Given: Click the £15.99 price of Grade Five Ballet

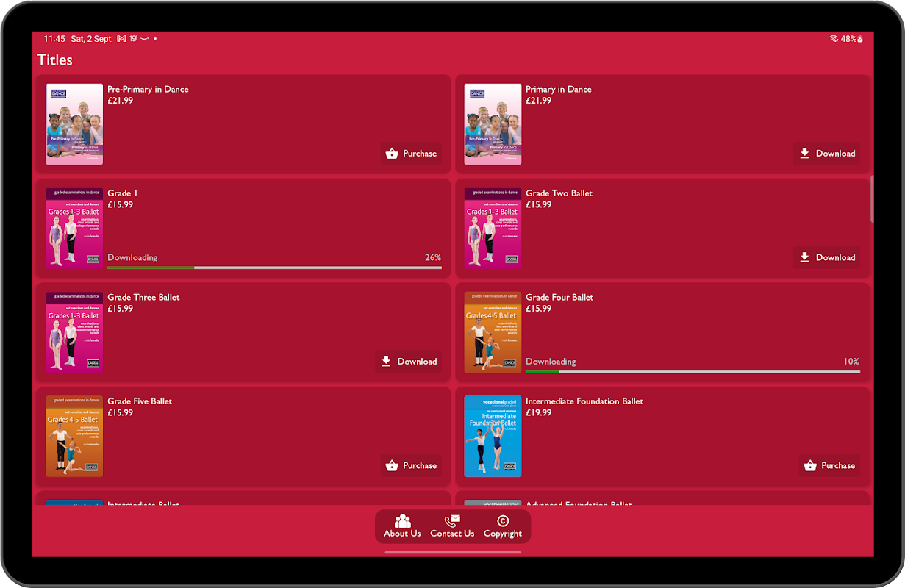Looking at the screenshot, I should coord(121,413).
